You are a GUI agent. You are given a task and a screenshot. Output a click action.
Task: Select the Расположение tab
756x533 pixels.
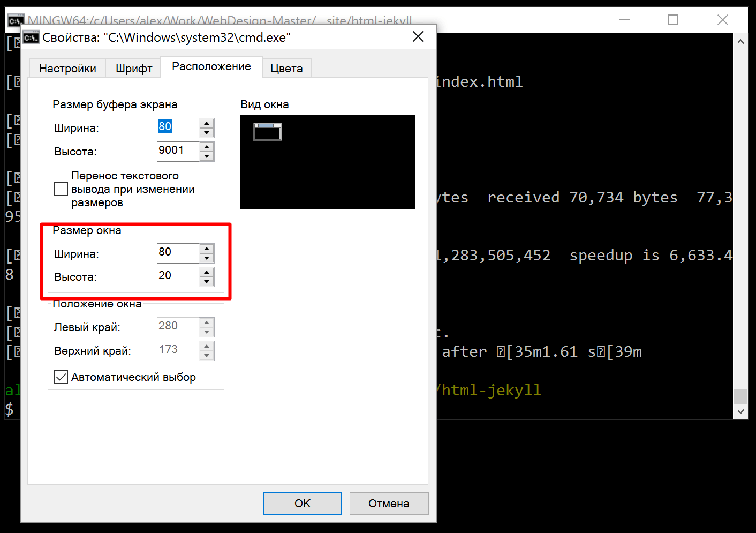[211, 67]
